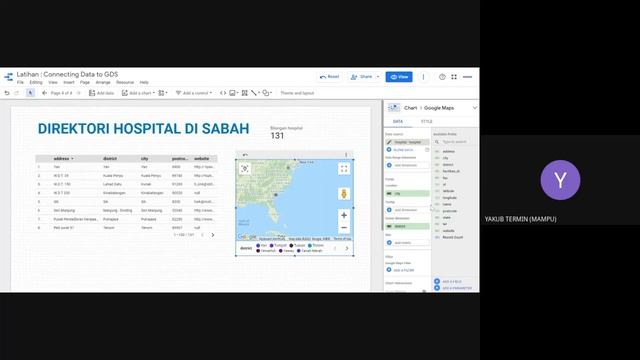The image size is (640, 360).
Task: Go to the next report page
Action: coord(78,93)
